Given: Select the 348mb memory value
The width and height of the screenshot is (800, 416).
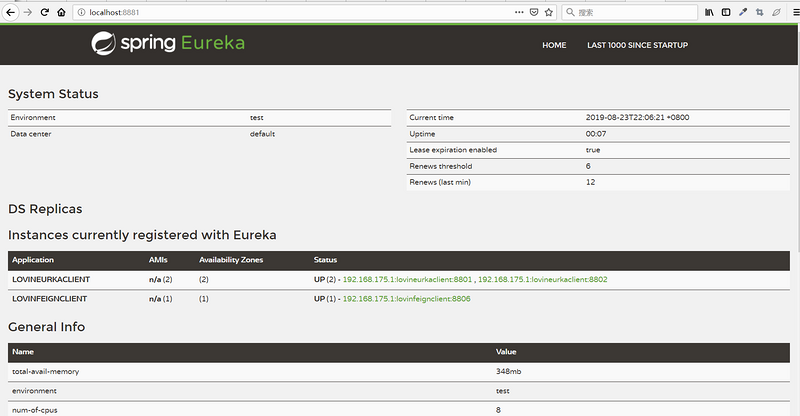Looking at the screenshot, I should point(508,372).
